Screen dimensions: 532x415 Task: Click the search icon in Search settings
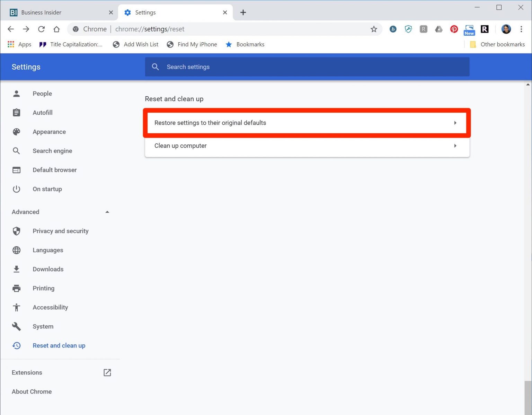(155, 67)
